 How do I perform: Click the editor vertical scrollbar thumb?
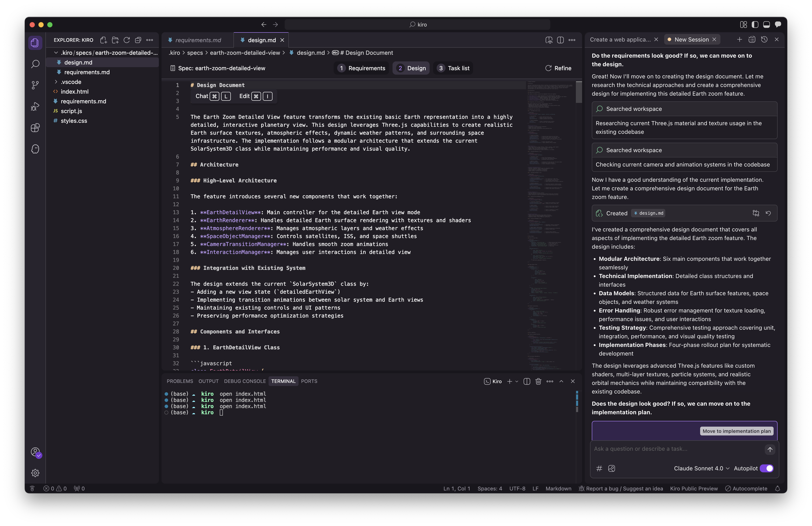[x=579, y=92]
